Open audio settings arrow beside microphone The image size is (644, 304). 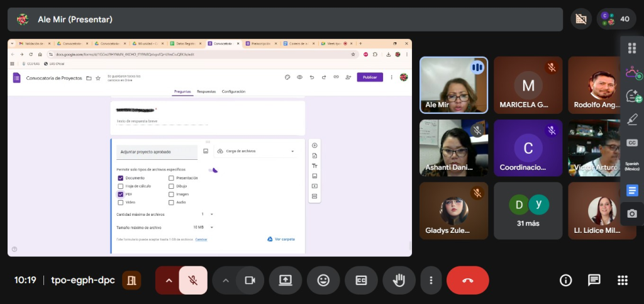[168, 281]
